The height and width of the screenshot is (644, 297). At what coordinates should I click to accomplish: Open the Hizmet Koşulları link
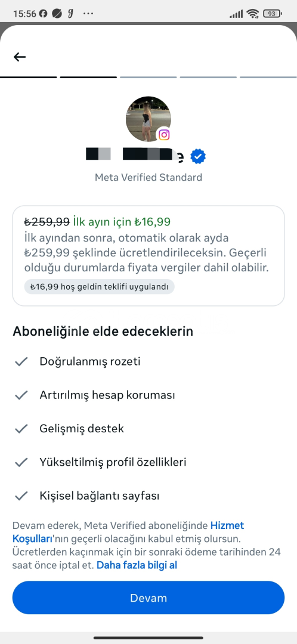(128, 532)
